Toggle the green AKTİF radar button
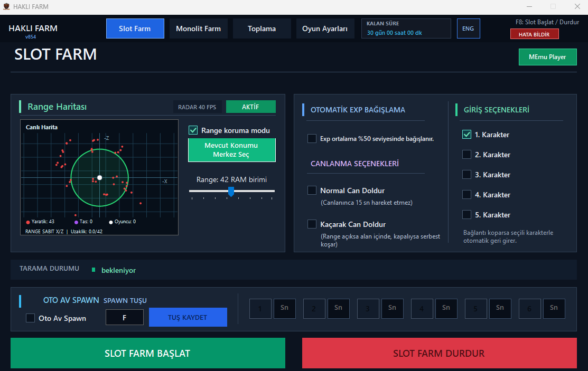Screen dimensions: 588x371 [x=250, y=107]
